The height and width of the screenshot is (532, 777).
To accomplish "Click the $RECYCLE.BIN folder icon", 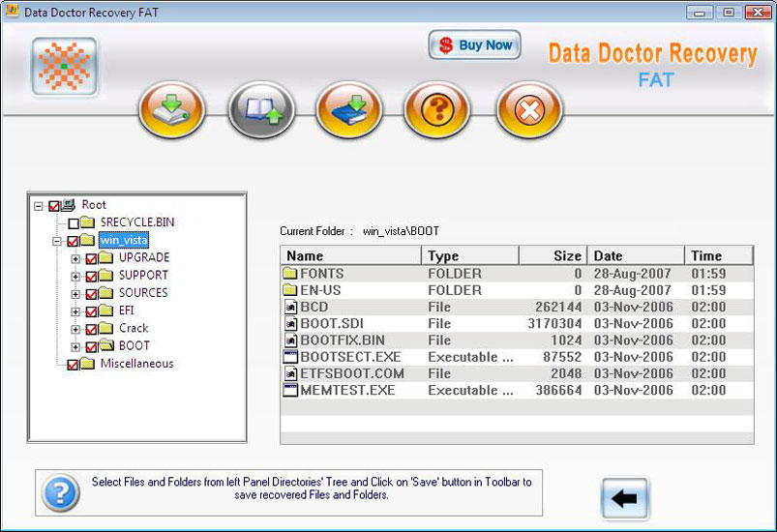I will coord(87,222).
